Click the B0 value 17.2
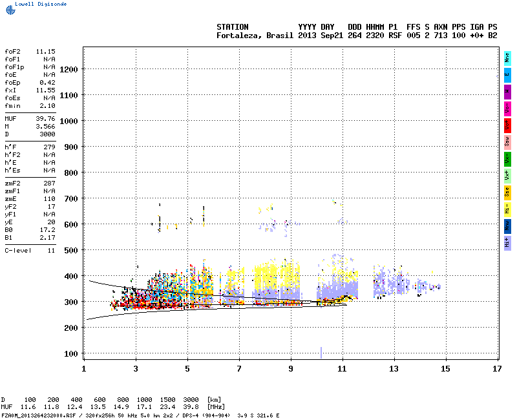 47,230
